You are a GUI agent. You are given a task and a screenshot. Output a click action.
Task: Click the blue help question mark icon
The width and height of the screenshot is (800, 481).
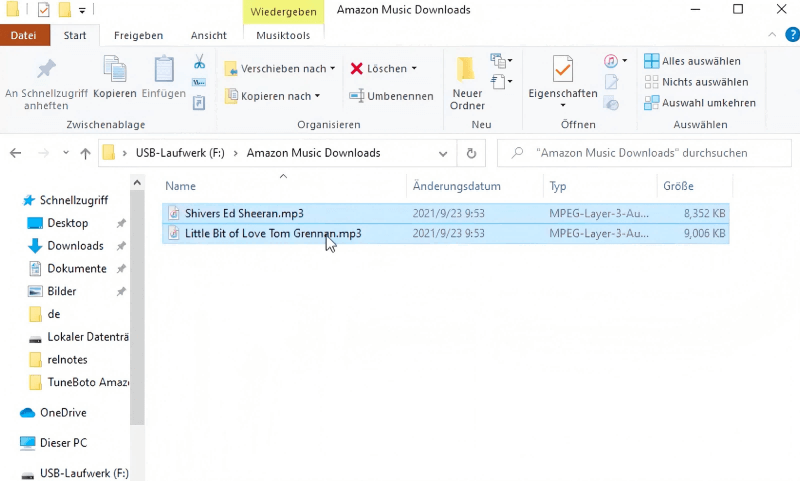792,35
